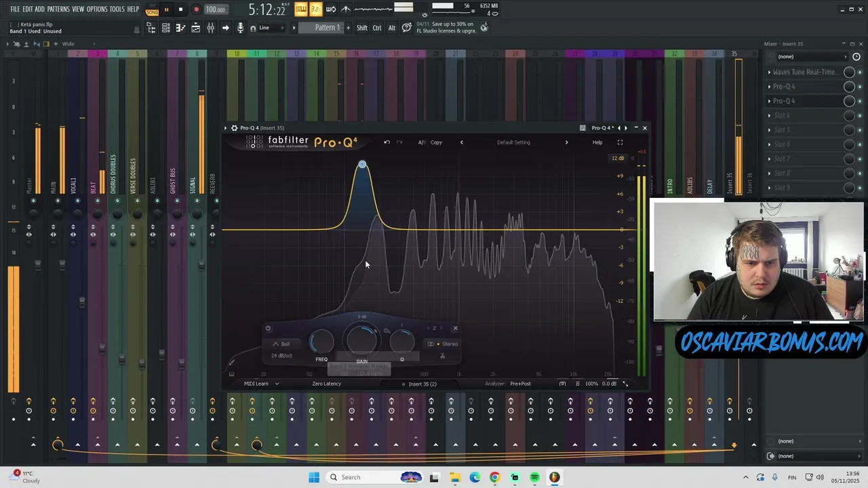Viewport: 868px width, 488px height.
Task: Open the 12 dB display range selector
Action: coord(618,158)
